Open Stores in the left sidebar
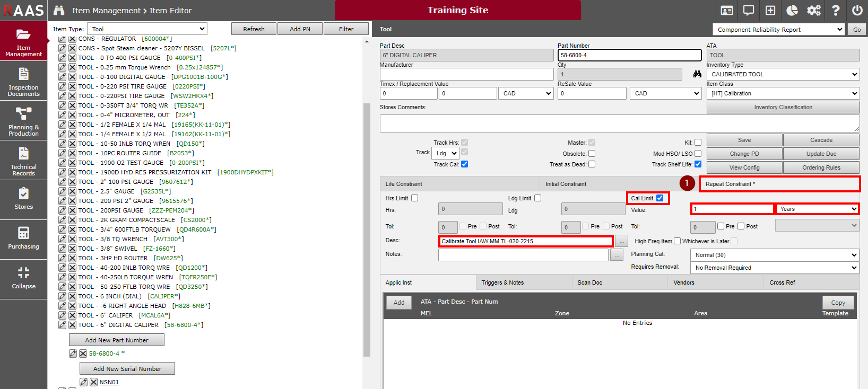Screen dimensions: 868x389 click(x=23, y=199)
